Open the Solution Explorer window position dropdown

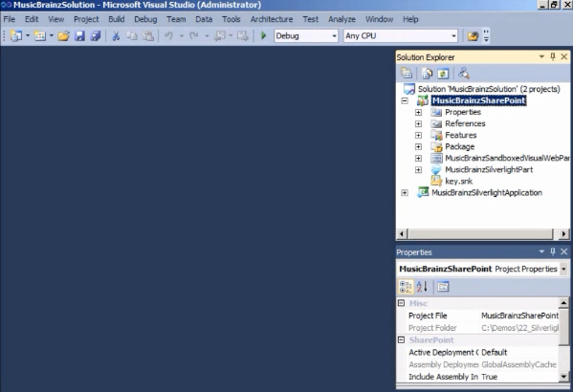(x=541, y=56)
